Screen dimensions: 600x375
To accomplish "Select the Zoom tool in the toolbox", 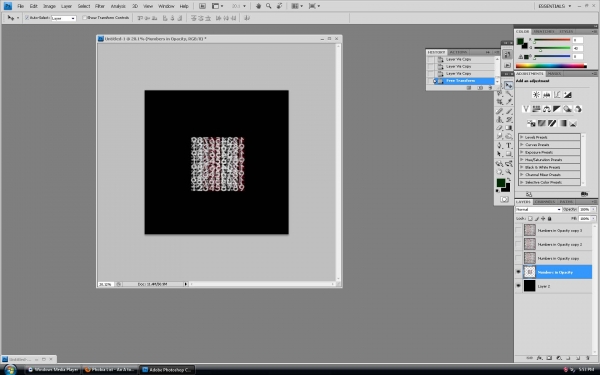I will tap(509, 172).
